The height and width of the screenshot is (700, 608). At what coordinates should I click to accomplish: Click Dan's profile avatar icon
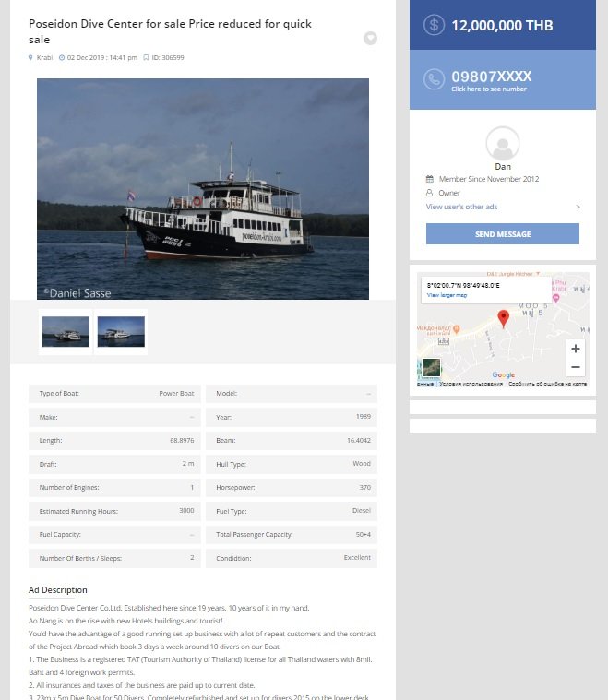tap(503, 143)
